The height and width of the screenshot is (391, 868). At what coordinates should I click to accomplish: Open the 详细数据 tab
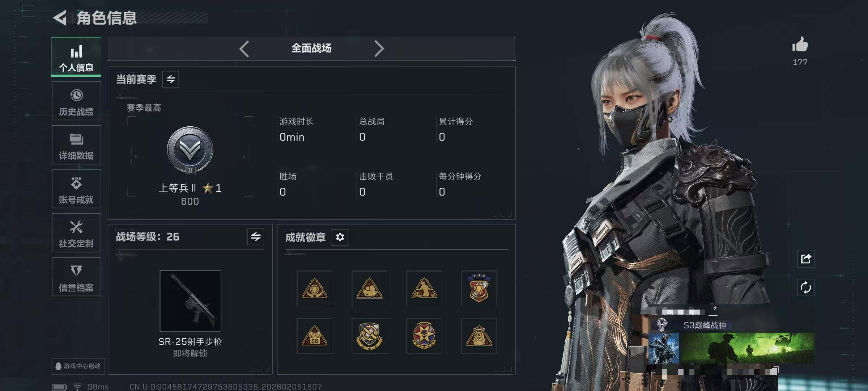76,145
